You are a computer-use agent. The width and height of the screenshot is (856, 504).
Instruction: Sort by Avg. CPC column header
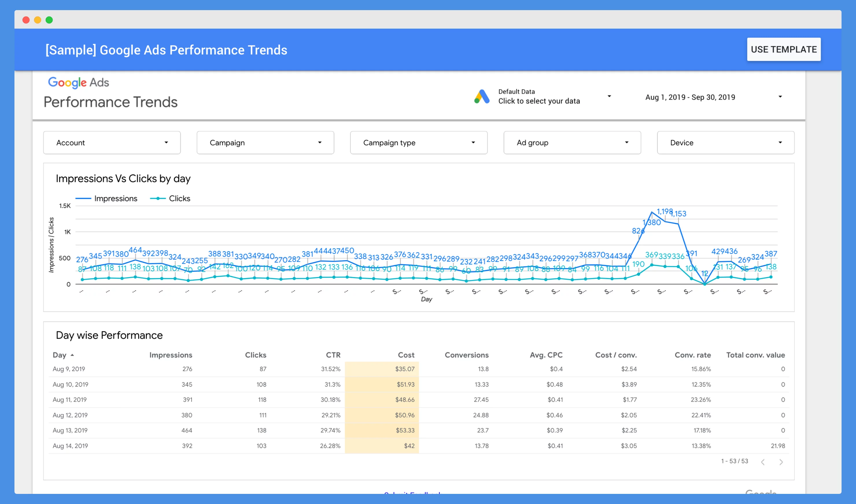[546, 355]
